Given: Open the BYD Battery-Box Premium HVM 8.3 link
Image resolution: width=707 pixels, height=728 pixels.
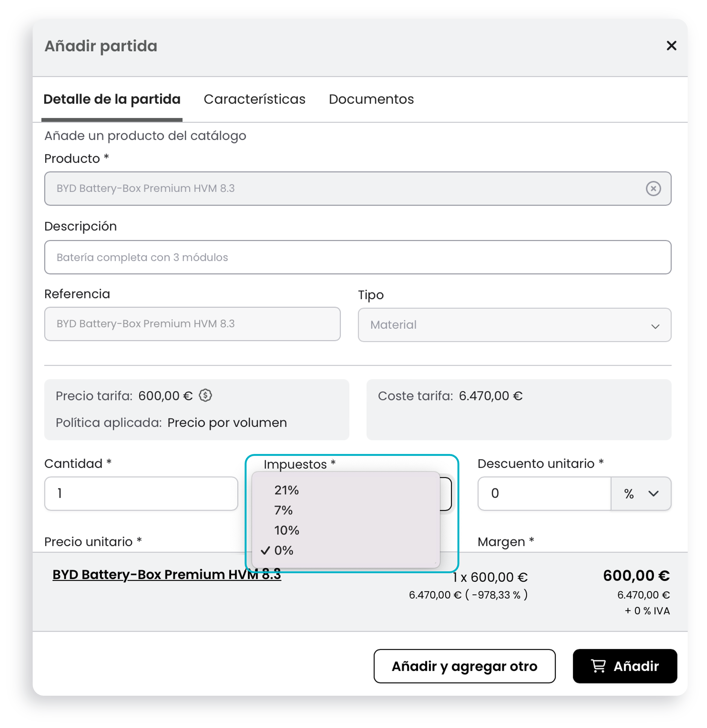Looking at the screenshot, I should tap(167, 574).
